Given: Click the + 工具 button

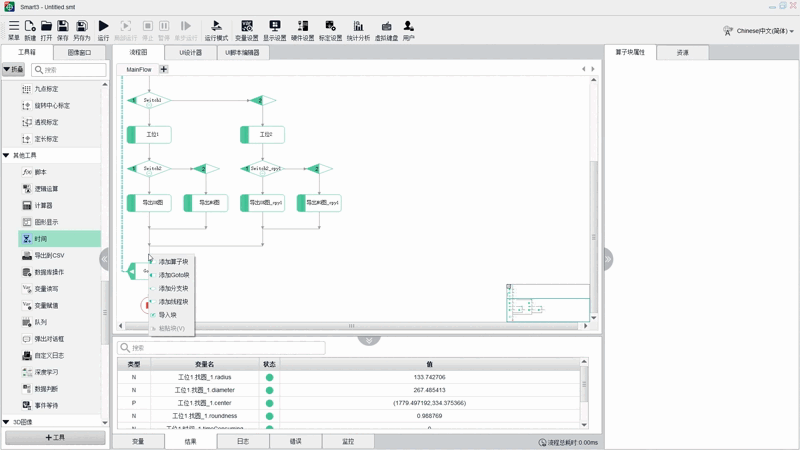Looking at the screenshot, I should tap(55, 438).
